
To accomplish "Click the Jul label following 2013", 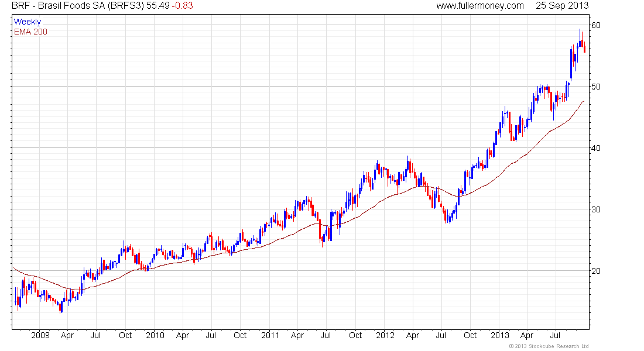I will click(x=555, y=335).
